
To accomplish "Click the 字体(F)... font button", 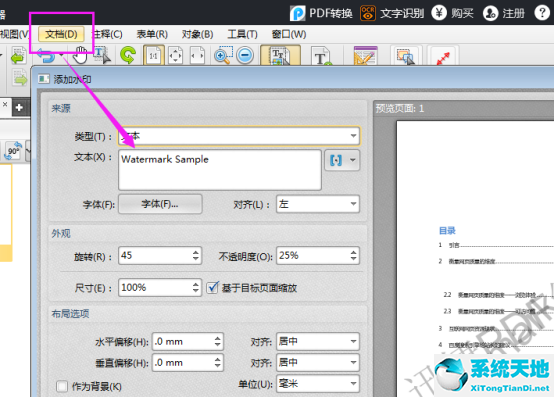I will [x=160, y=204].
